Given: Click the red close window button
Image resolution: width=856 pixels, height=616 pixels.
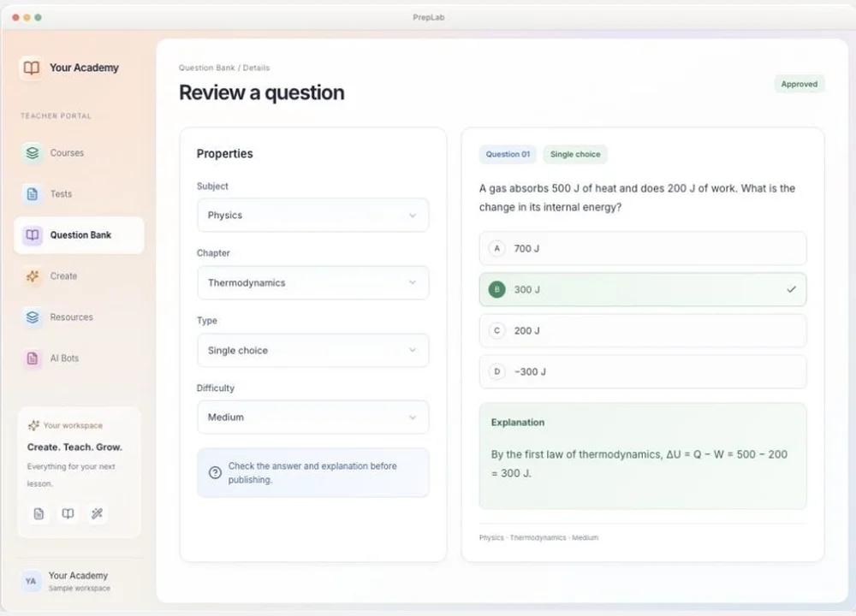Looking at the screenshot, I should click(x=15, y=17).
